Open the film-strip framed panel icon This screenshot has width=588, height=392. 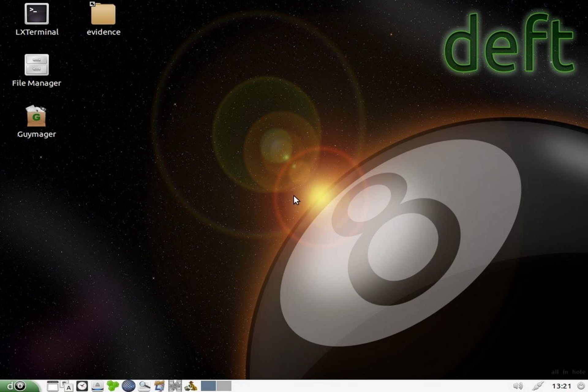coord(175,386)
